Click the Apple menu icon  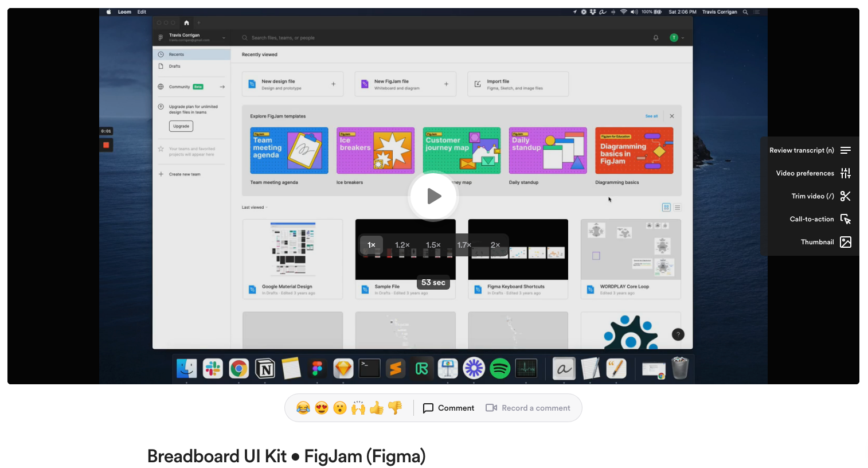click(109, 11)
